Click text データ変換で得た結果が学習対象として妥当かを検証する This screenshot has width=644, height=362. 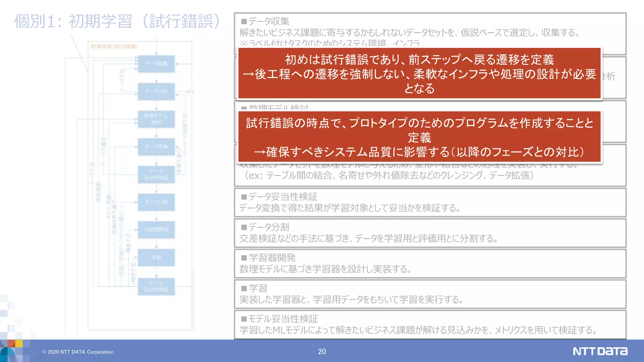tap(350, 208)
